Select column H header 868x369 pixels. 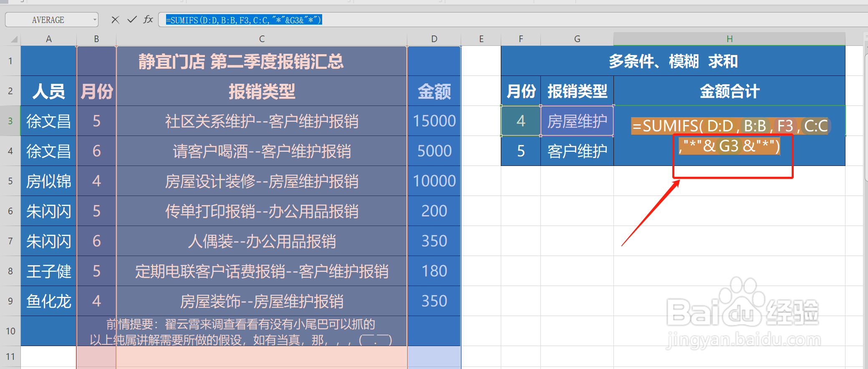click(729, 39)
